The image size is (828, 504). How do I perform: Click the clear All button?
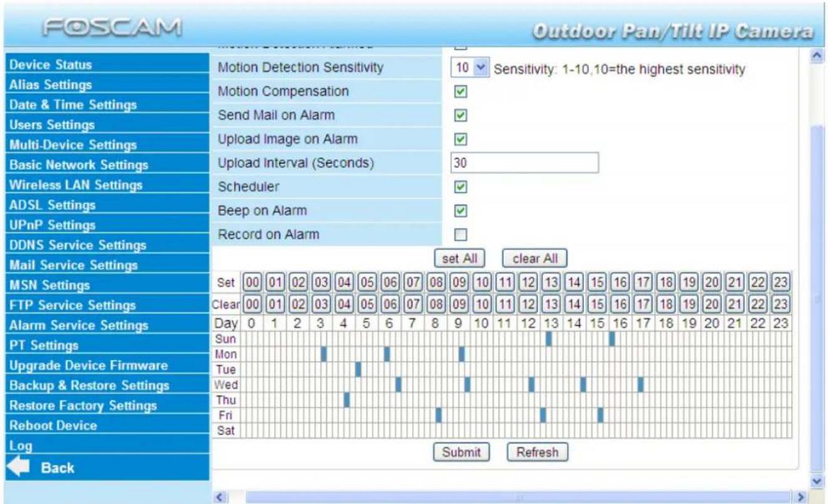coord(534,258)
